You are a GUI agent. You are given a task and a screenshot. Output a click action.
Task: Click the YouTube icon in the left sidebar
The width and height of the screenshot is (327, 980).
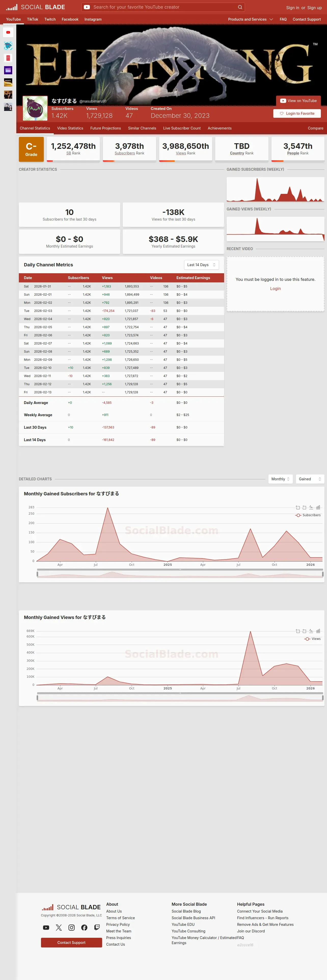point(8,32)
